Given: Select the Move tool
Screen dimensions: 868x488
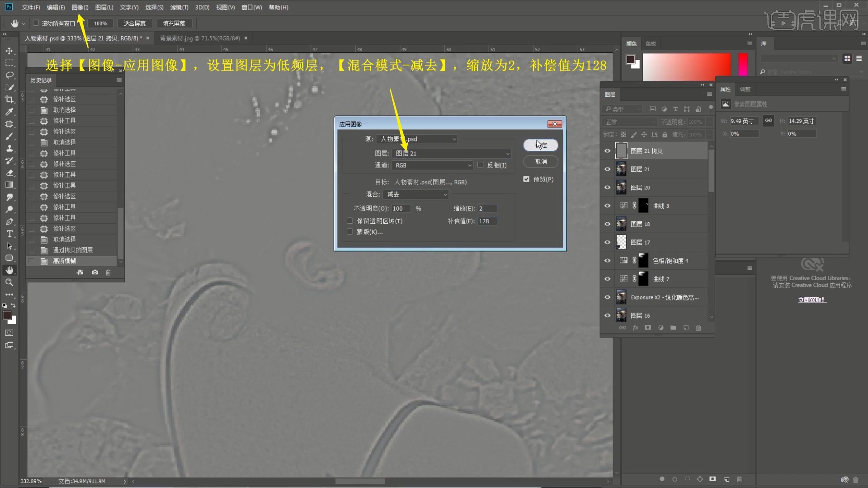Looking at the screenshot, I should coord(9,51).
